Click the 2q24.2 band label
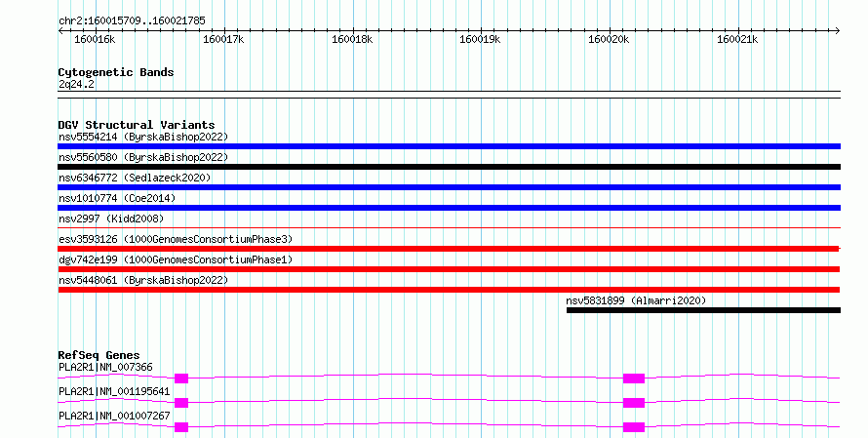Viewport: 868px width, 438px height. [x=76, y=84]
